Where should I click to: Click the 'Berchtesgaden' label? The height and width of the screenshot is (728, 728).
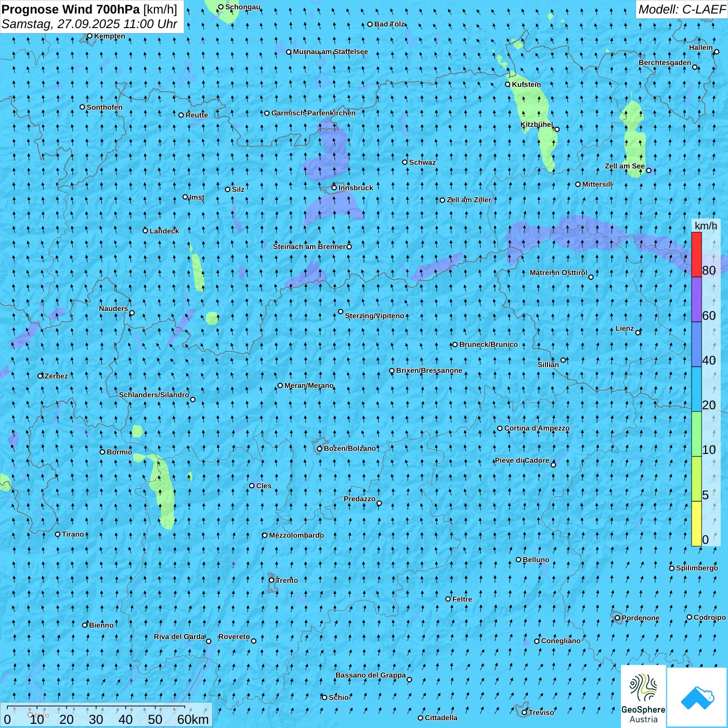coord(665,62)
